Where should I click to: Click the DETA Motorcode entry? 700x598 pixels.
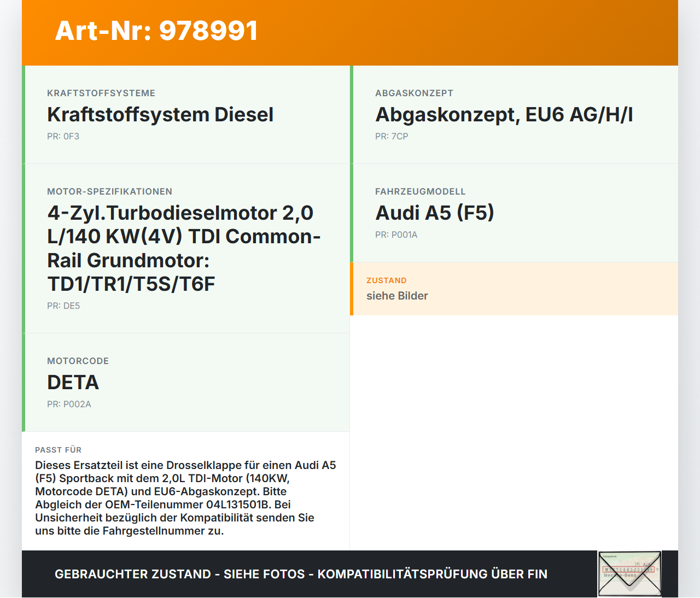click(x=73, y=383)
